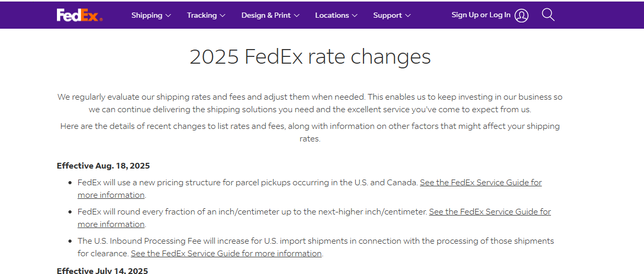
Task: Expand the Design & Print chevron
Action: click(297, 16)
